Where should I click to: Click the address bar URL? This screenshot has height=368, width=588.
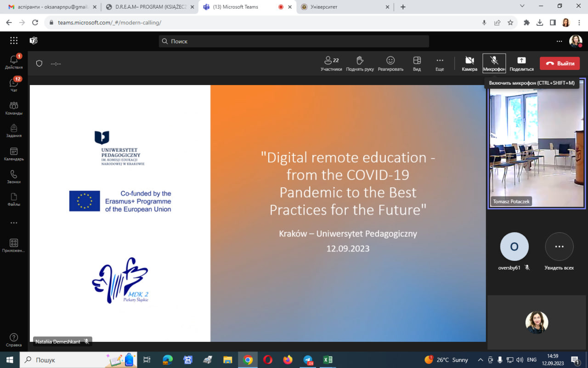(109, 23)
